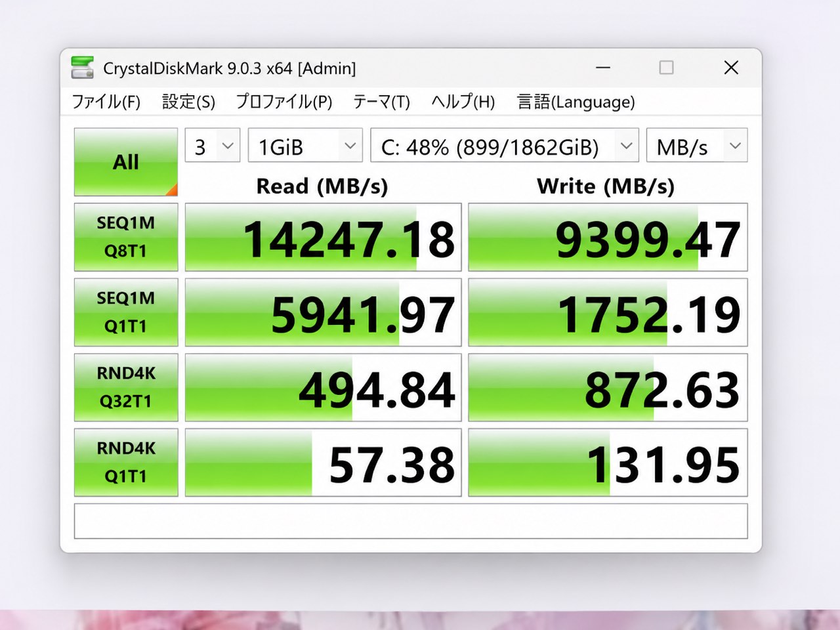
Task: Click the Write (MB/s) column header
Action: click(606, 186)
